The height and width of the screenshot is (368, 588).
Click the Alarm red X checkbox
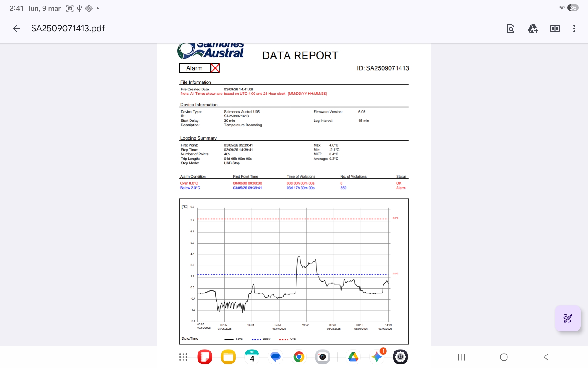pyautogui.click(x=215, y=68)
